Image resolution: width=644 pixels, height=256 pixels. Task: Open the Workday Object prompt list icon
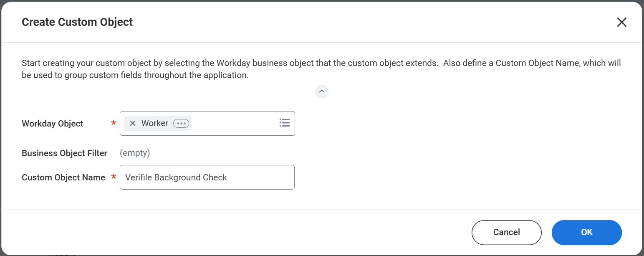[285, 123]
